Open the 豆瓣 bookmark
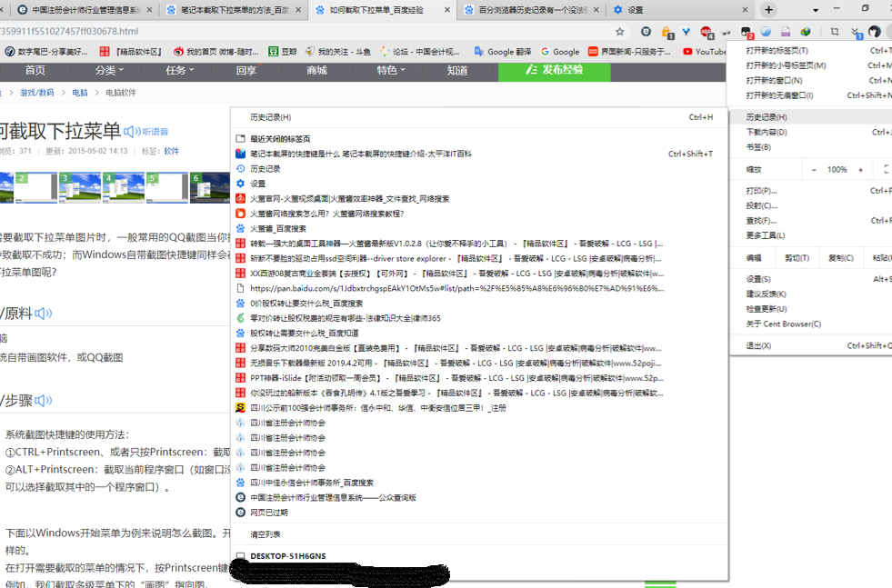This screenshot has height=588, width=892. [283, 52]
